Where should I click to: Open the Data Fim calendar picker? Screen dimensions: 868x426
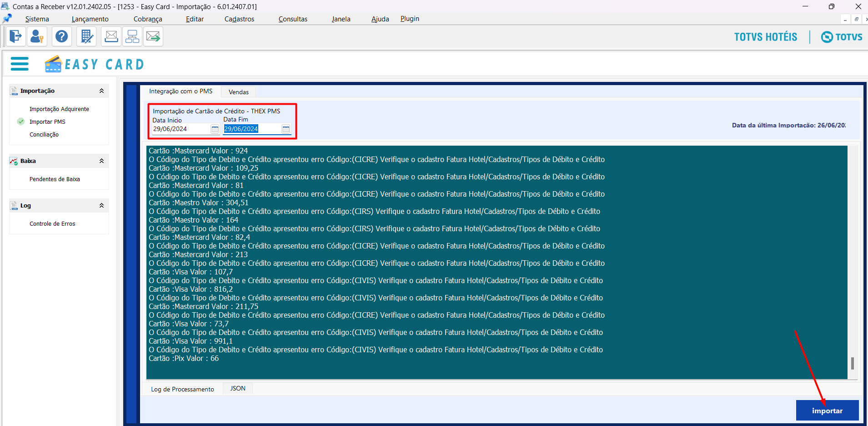[x=286, y=129]
